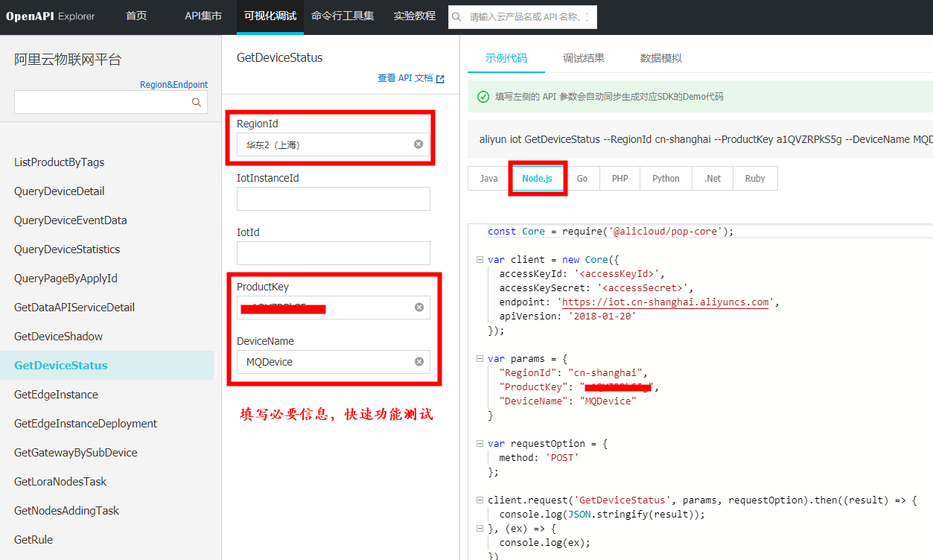Focus the sidebar API search field

point(111,102)
